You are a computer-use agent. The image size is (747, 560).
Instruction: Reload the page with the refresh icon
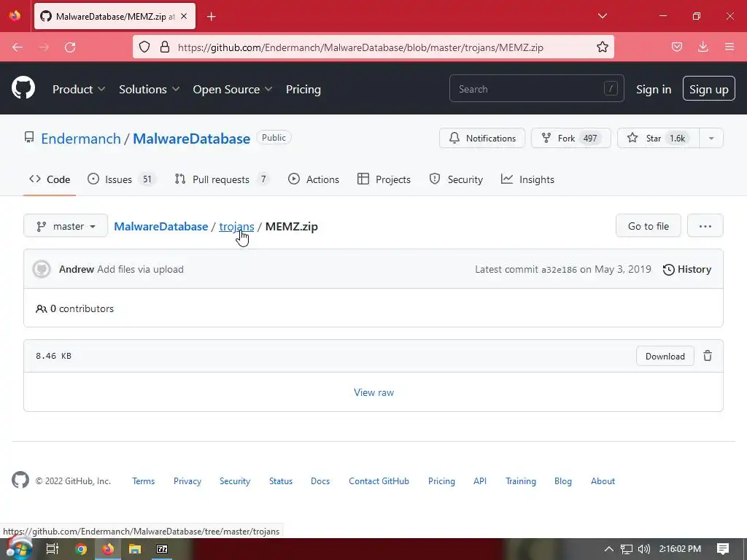click(x=70, y=47)
